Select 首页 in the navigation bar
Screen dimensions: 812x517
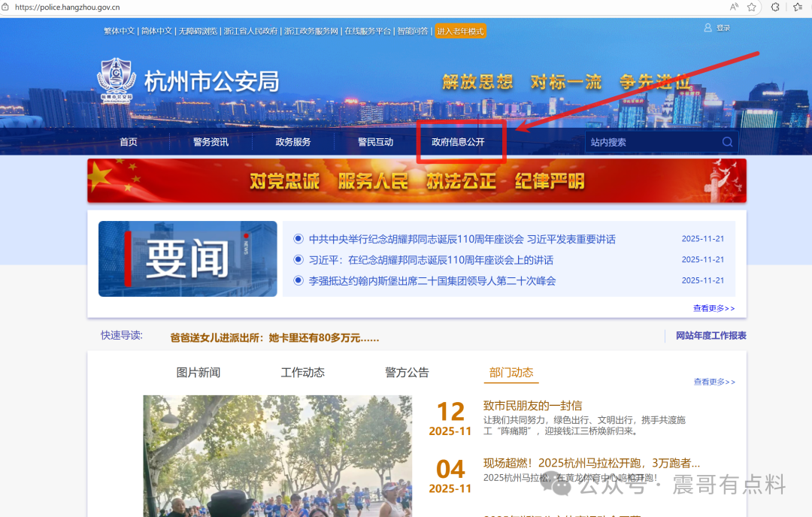pos(127,141)
